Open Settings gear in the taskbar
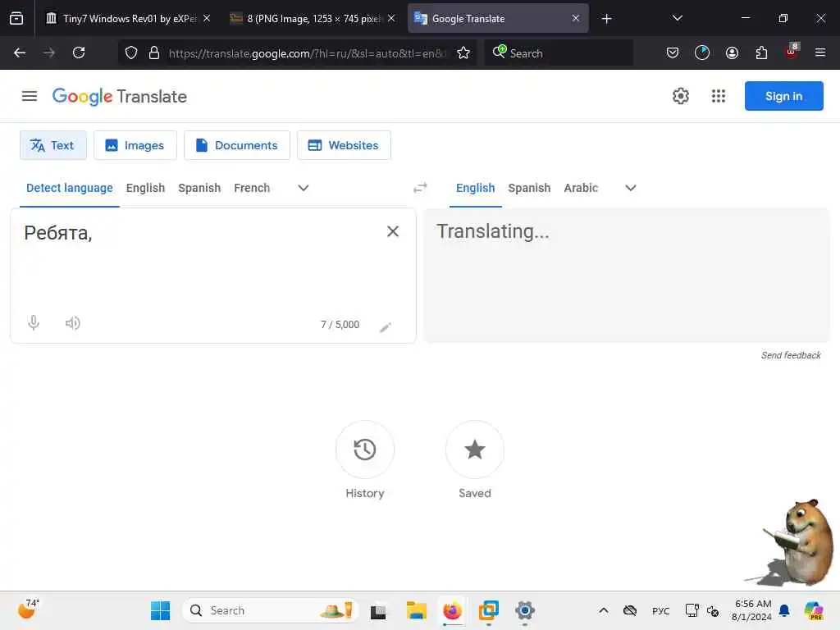 click(524, 610)
